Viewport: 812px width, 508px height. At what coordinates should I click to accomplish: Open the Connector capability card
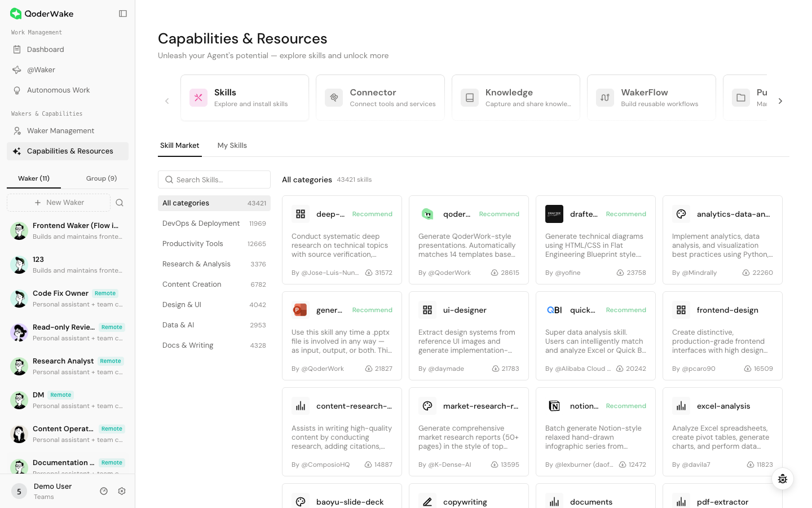(x=380, y=98)
